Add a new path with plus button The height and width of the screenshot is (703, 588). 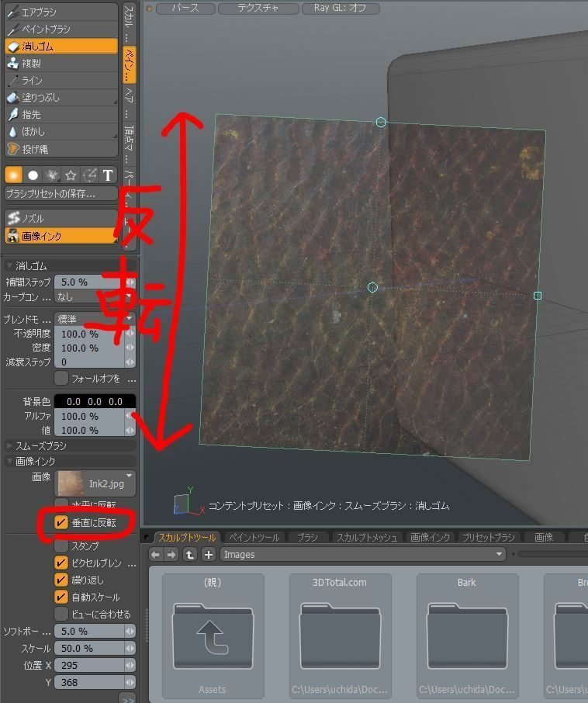coord(209,555)
